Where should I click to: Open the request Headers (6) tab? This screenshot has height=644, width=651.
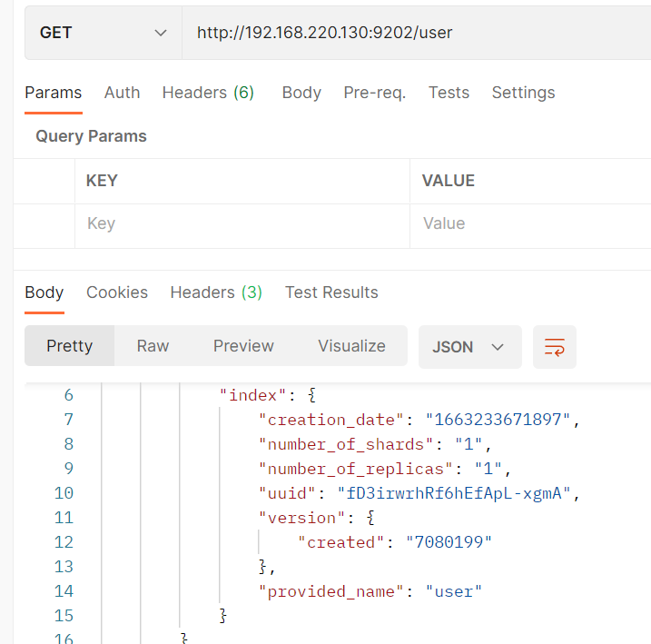208,93
